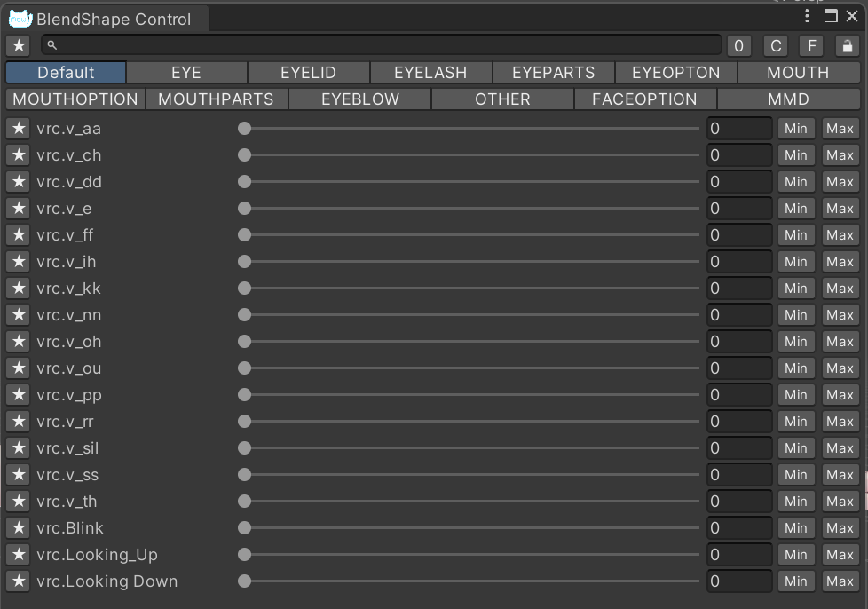
Task: Click Min for vrc.v_kk
Action: click(x=796, y=289)
